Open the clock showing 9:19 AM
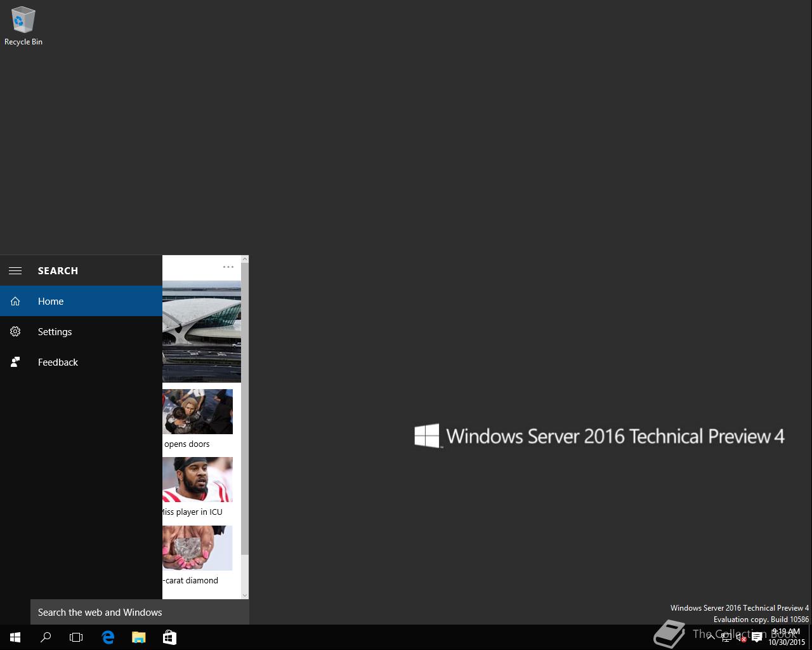 [787, 637]
